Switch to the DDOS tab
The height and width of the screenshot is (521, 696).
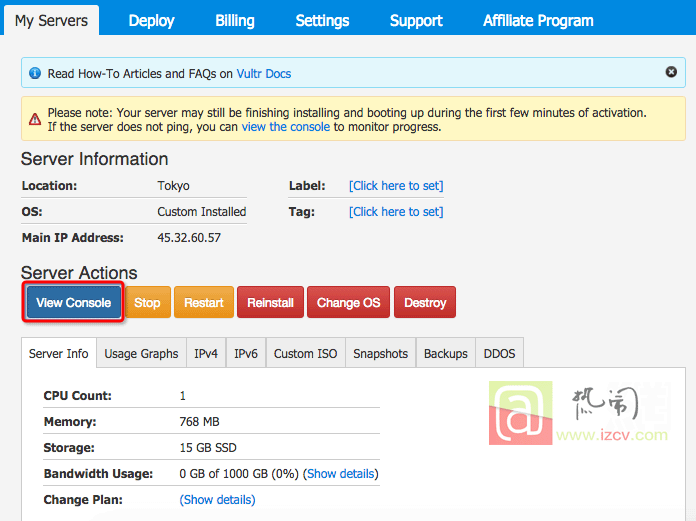tap(499, 353)
